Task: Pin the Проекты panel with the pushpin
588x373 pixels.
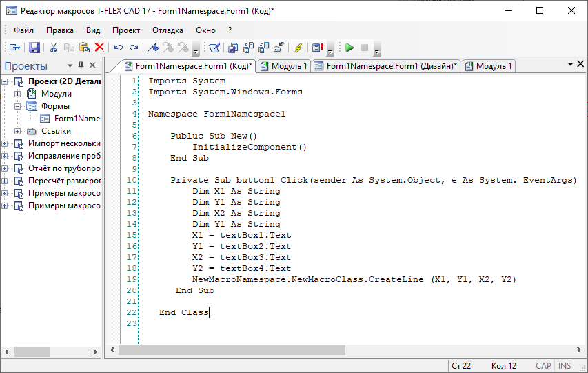Action: coord(81,65)
